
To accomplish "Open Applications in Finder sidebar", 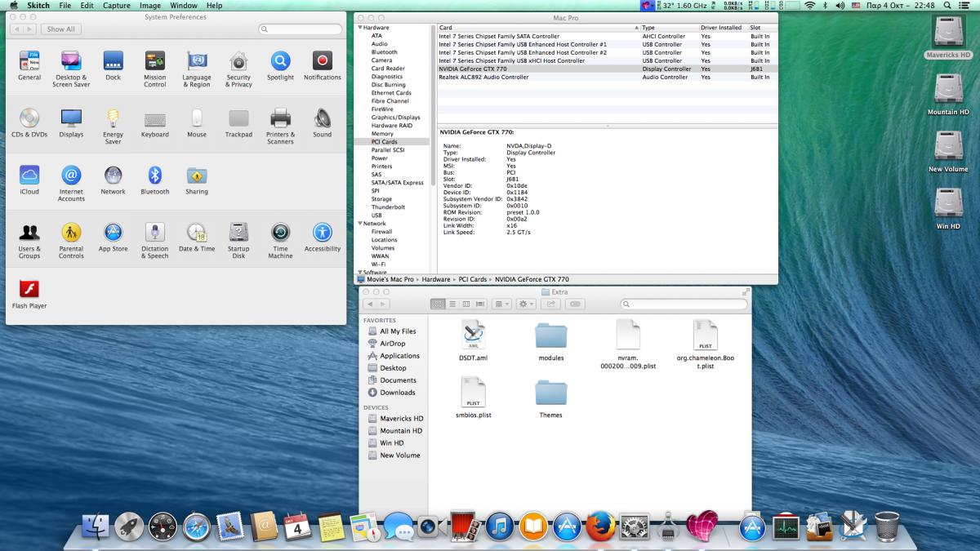I will [x=394, y=356].
